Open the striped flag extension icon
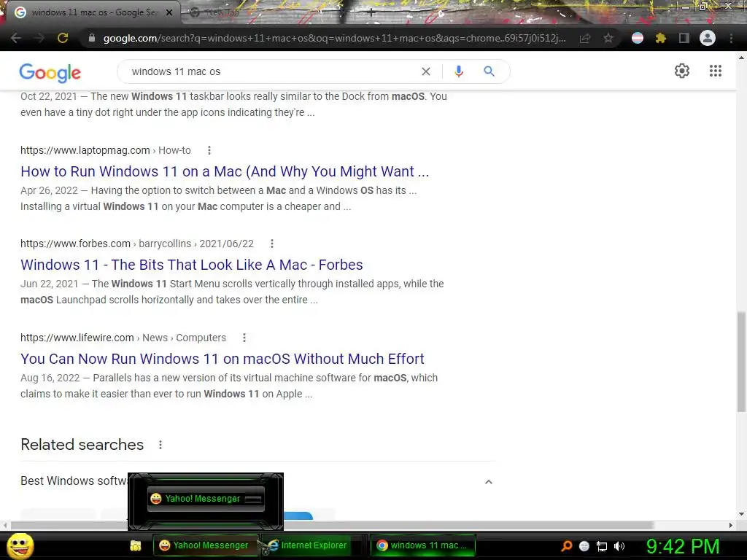The height and width of the screenshot is (560, 747). tap(638, 38)
